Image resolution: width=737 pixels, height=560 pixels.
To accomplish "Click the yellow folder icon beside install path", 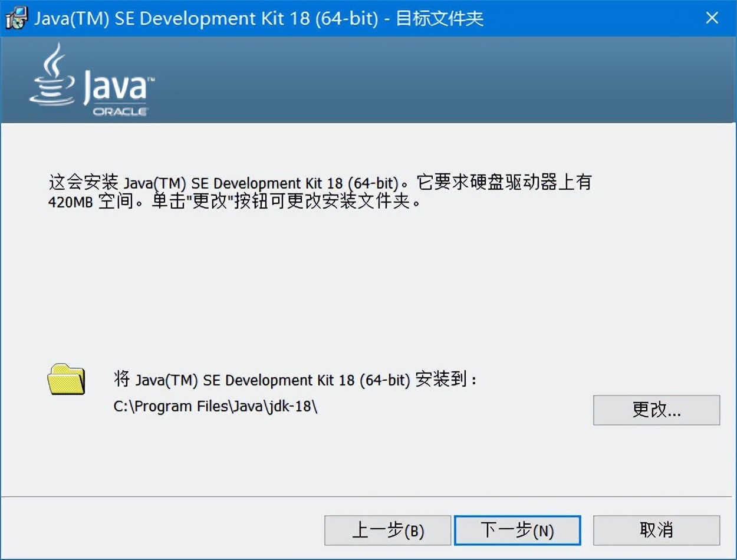I will [x=66, y=380].
